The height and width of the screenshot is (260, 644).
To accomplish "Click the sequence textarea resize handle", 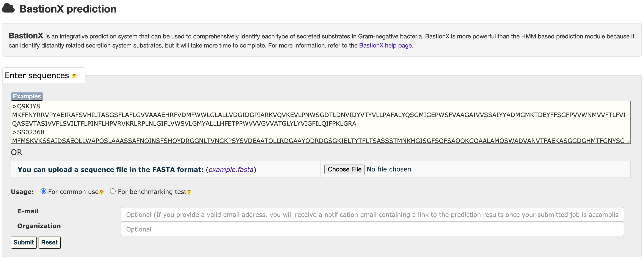I will click(x=628, y=141).
